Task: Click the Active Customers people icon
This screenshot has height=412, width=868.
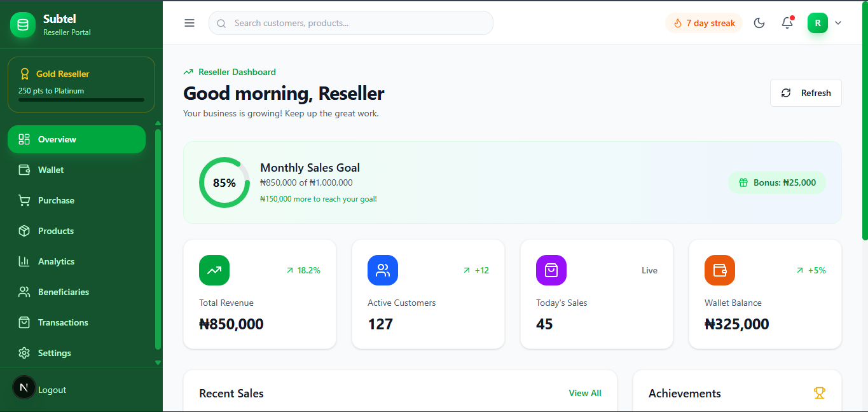Action: tap(383, 270)
